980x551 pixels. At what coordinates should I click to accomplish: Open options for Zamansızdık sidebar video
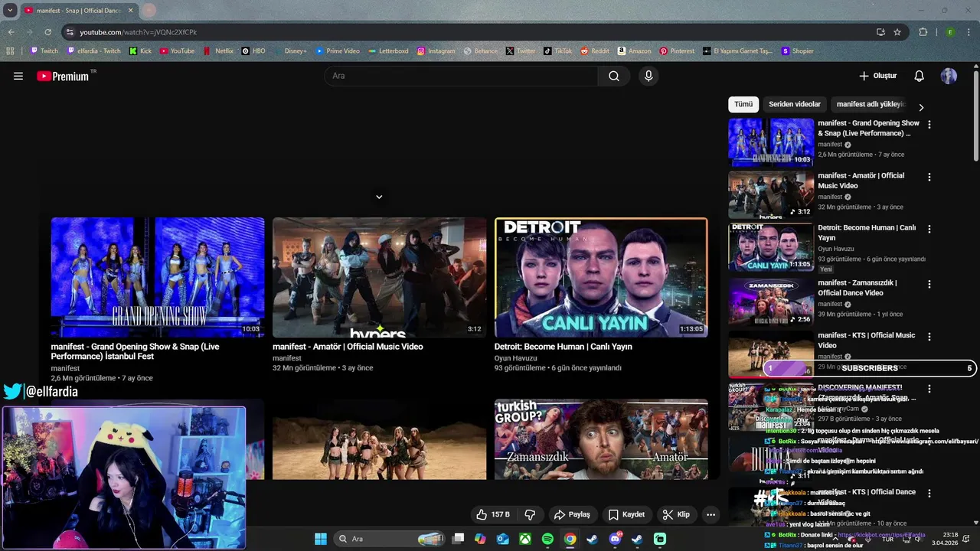coord(929,284)
